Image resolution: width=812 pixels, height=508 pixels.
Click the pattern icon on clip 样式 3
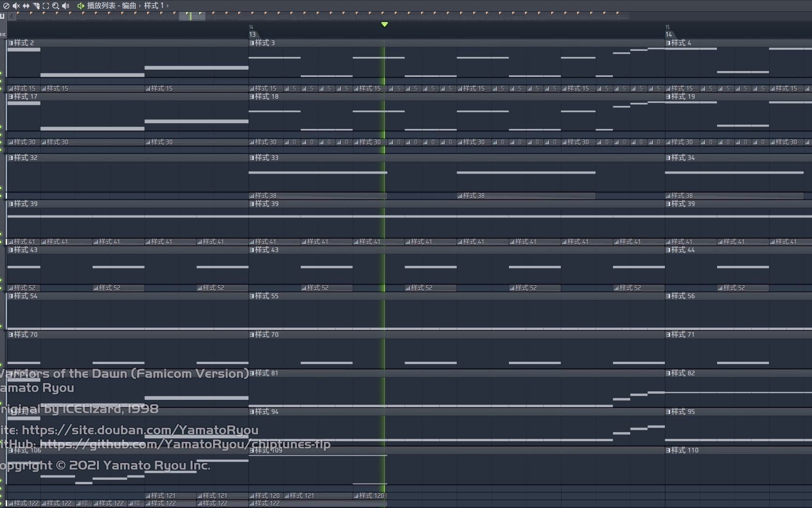tap(252, 43)
